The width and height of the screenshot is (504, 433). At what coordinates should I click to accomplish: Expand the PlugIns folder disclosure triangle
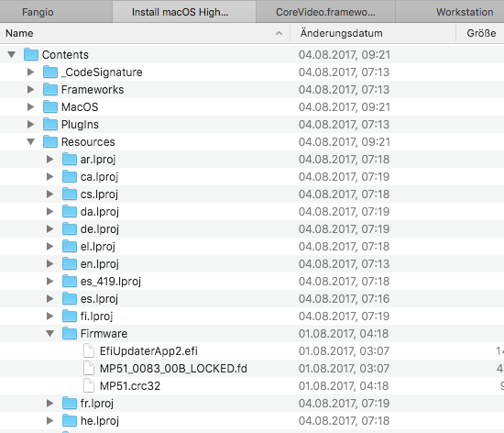click(x=31, y=124)
